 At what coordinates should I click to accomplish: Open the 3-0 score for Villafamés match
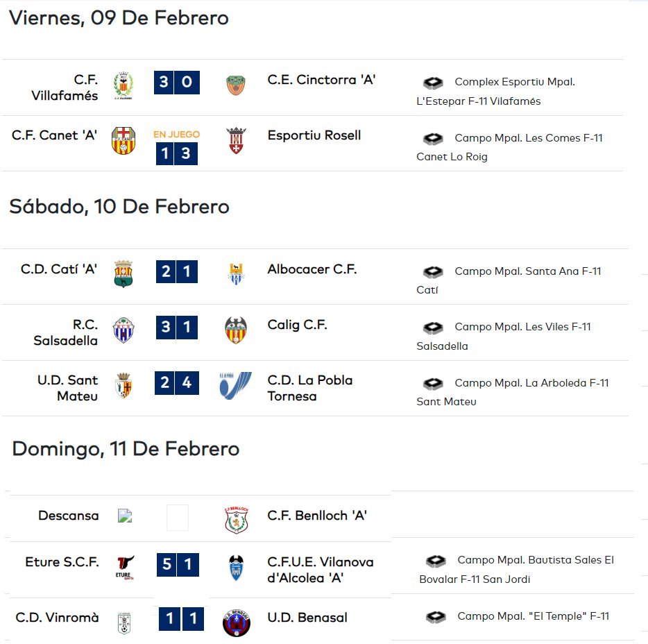[x=177, y=83]
